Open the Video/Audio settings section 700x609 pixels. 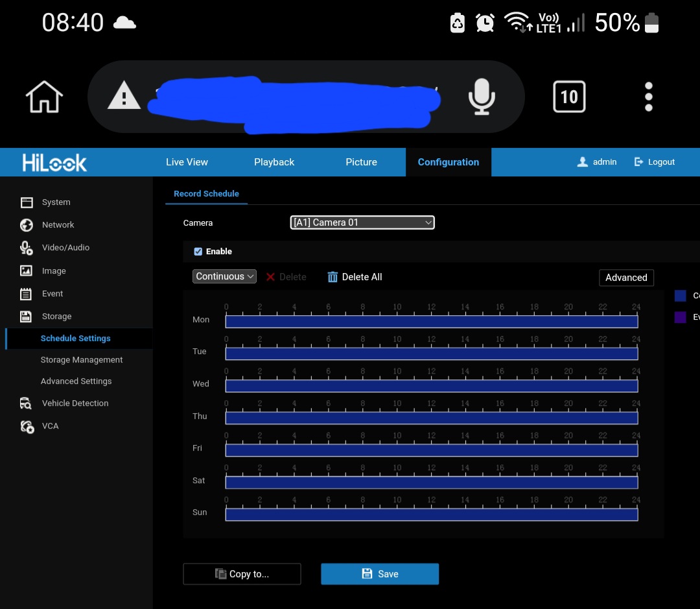point(65,248)
